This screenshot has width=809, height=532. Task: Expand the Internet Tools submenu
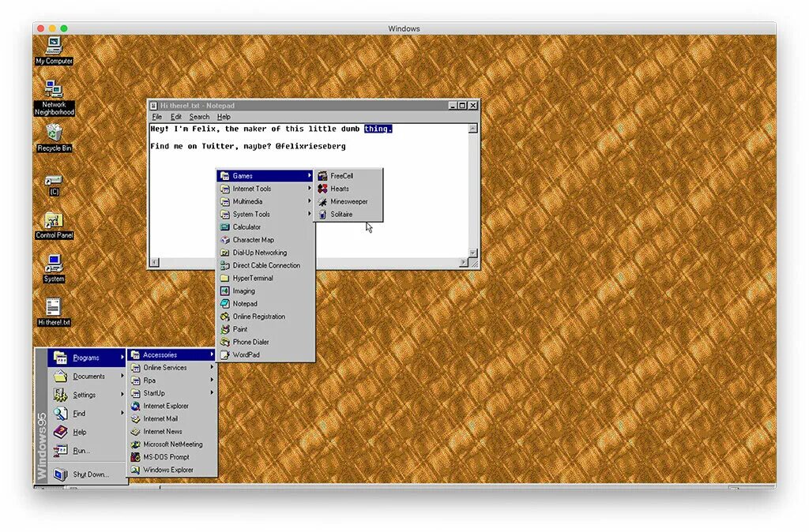pyautogui.click(x=251, y=189)
